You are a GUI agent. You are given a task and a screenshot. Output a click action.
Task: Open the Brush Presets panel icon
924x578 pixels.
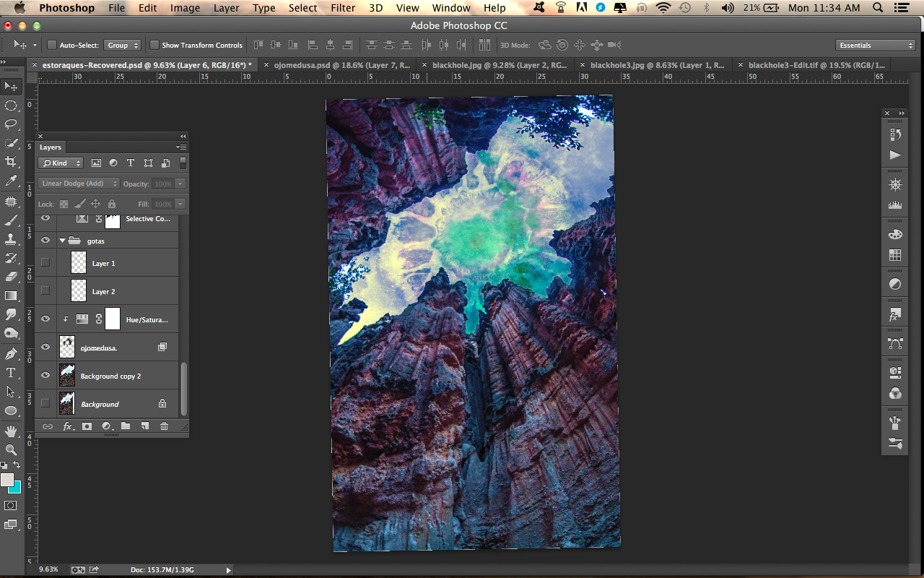(895, 443)
